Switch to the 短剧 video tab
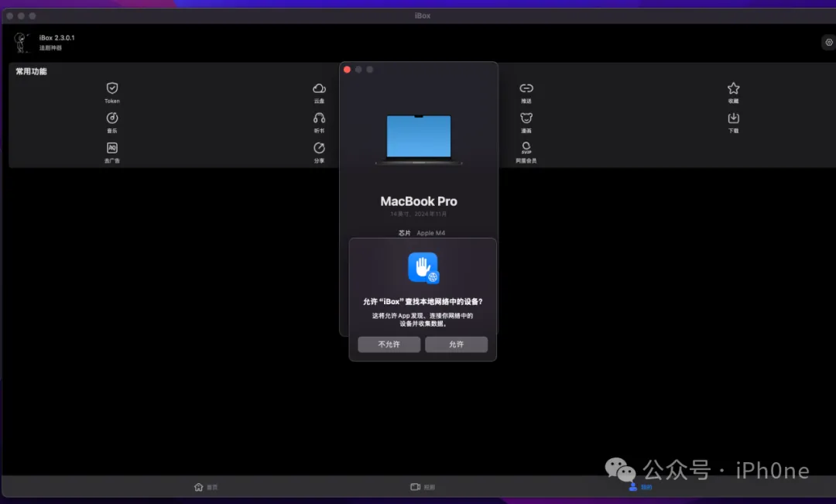Screen dimensions: 836x504 tap(423, 487)
